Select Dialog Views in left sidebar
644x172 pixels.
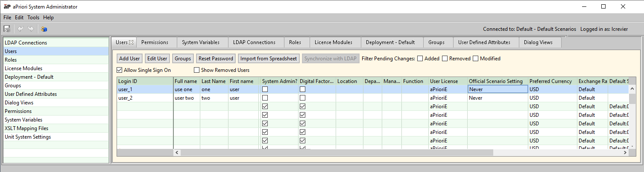coord(56,103)
